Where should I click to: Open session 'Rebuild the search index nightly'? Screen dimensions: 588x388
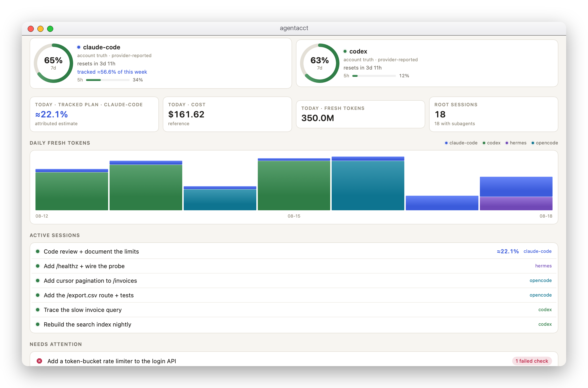pos(294,324)
